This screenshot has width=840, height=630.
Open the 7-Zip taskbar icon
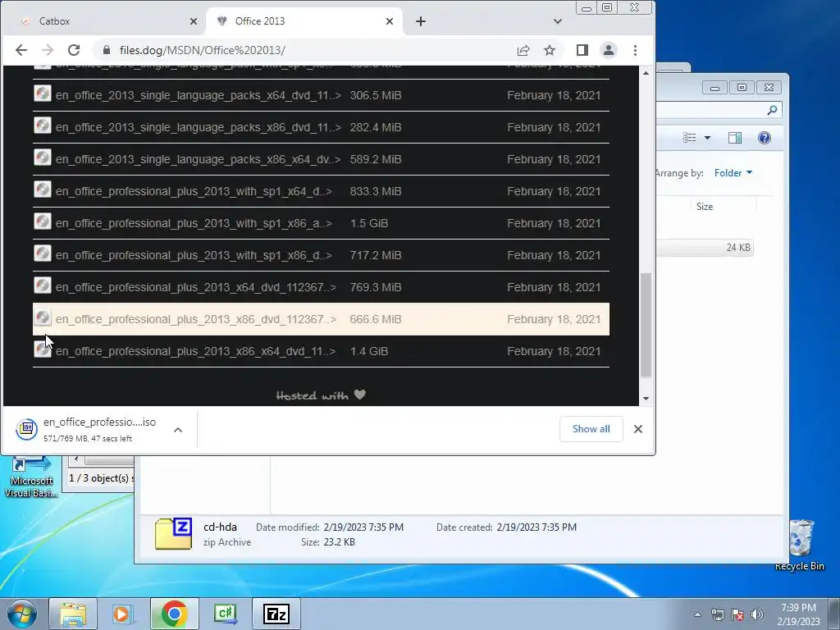[x=276, y=614]
